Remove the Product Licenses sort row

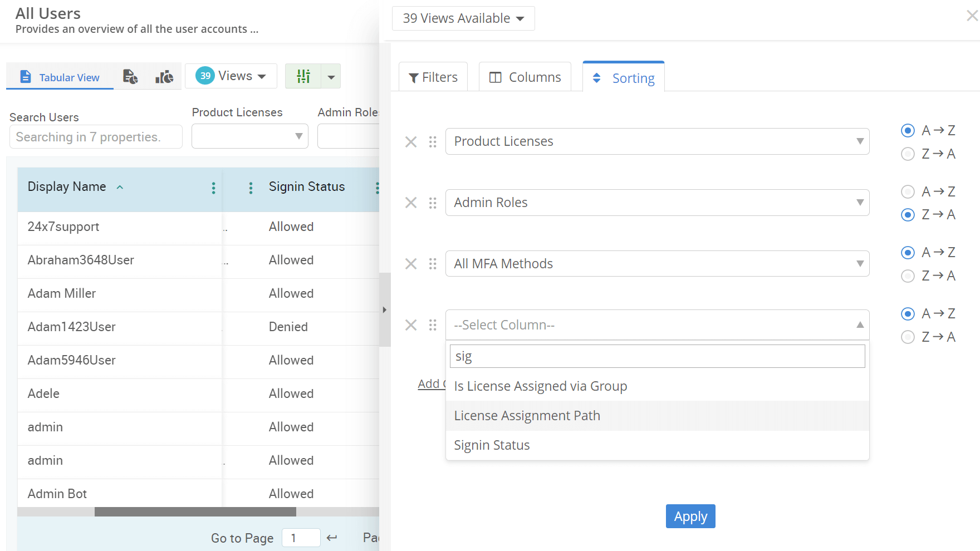pyautogui.click(x=411, y=142)
